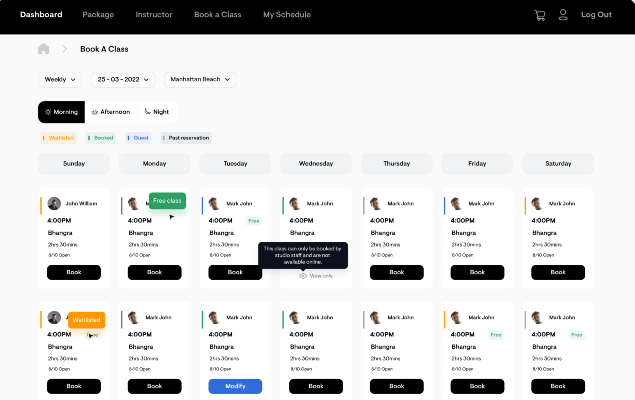The width and height of the screenshot is (635, 400).
Task: Click the eye icon on Wednesday's view-only class
Action: click(303, 276)
